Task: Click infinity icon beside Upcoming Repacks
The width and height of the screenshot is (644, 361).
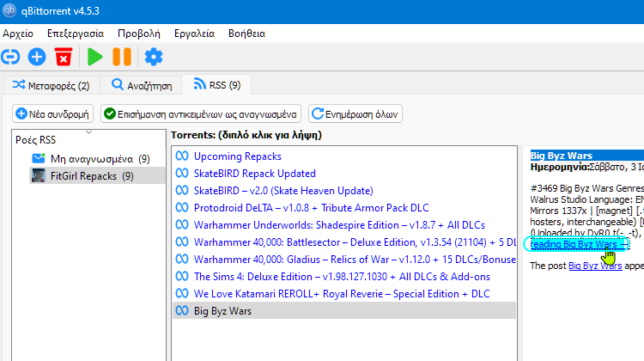Action: pos(182,156)
